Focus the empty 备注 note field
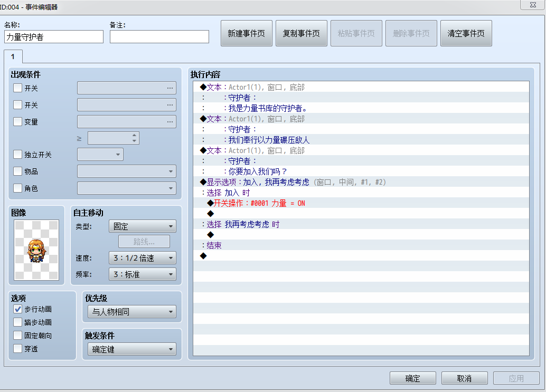 [x=159, y=37]
